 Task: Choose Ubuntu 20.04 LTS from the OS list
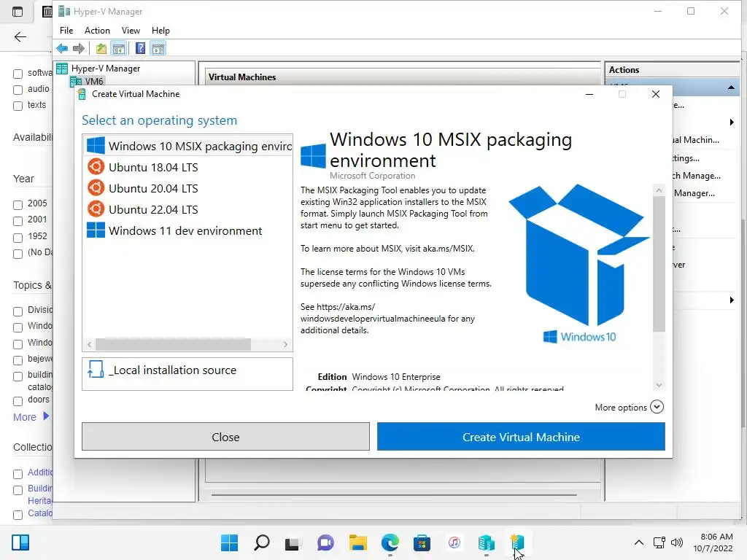tap(188, 189)
